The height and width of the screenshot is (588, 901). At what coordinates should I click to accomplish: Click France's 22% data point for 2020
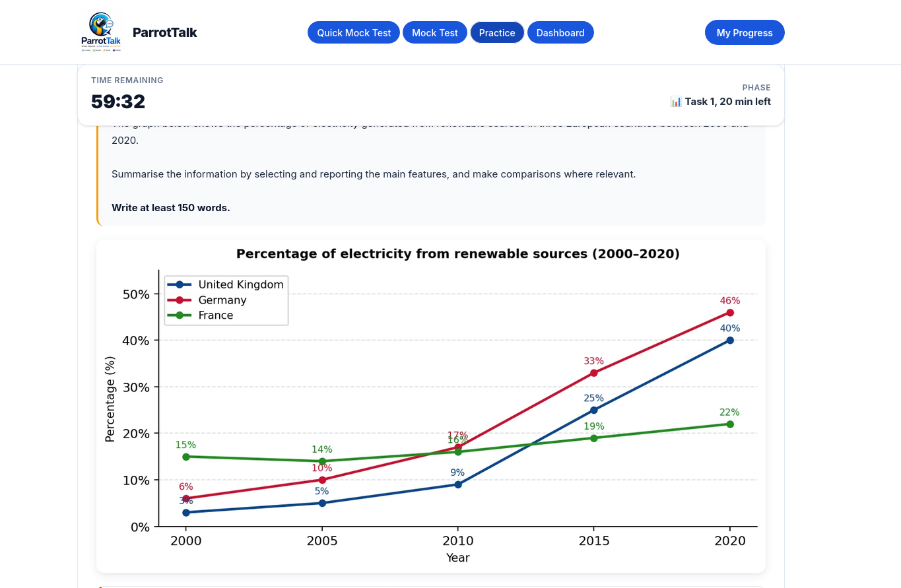coord(730,424)
